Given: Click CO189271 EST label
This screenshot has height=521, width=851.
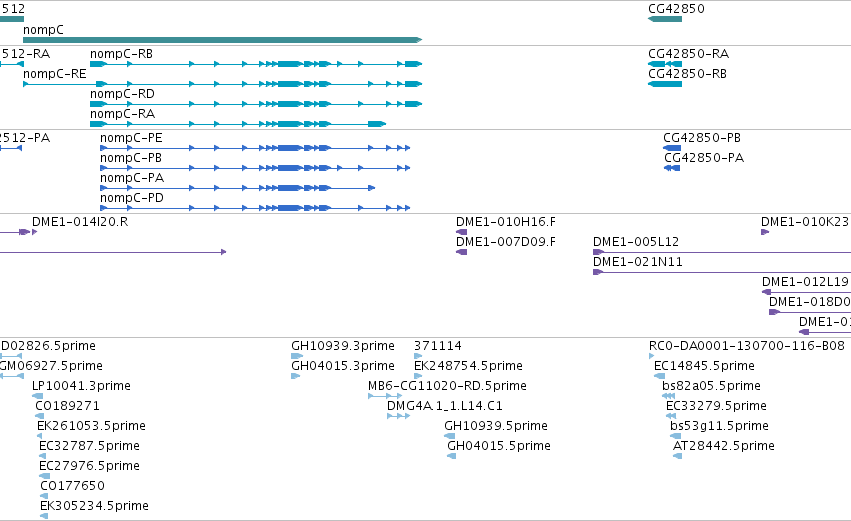Looking at the screenshot, I should [x=67, y=406].
